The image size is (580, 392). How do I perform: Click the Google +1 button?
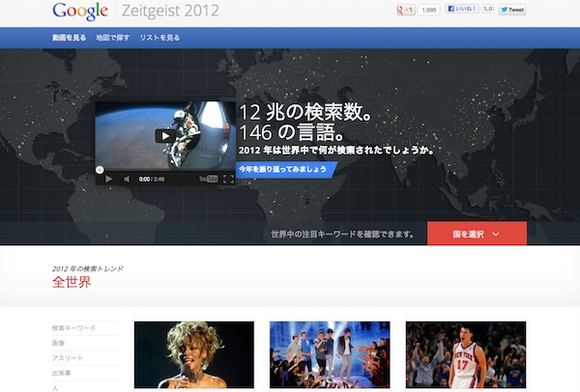[405, 10]
